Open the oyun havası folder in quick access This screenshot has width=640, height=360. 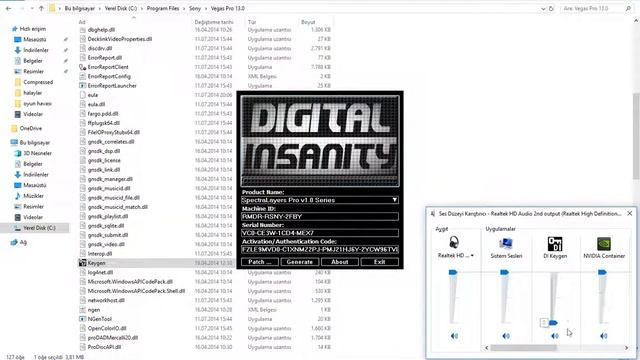coord(37,103)
